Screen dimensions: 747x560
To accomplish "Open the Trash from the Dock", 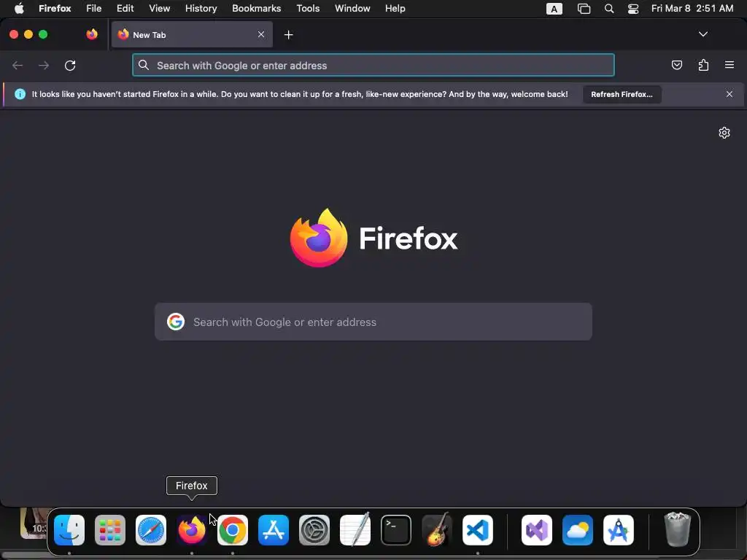I will [x=678, y=529].
